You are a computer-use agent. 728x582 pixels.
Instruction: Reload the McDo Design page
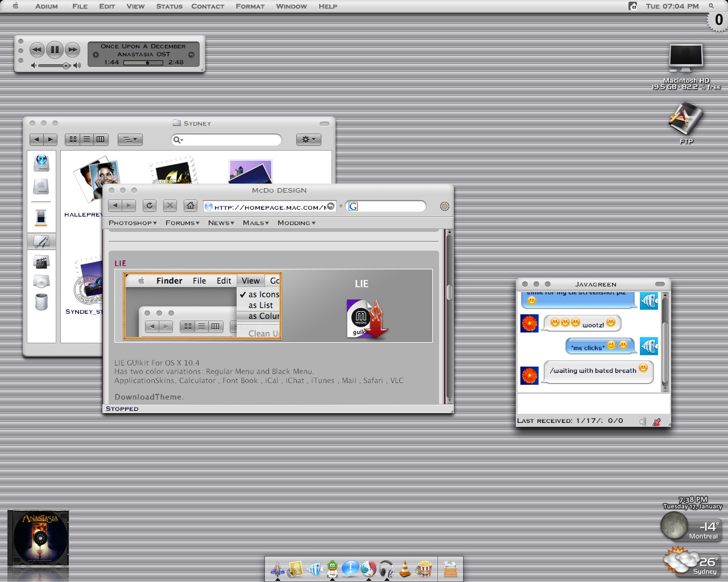[x=150, y=206]
